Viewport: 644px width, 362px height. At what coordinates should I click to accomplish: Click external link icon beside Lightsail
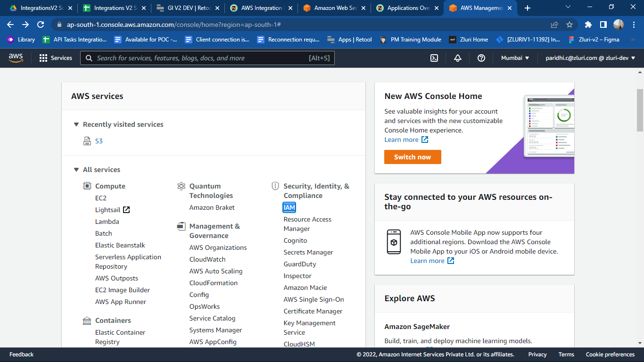126,210
